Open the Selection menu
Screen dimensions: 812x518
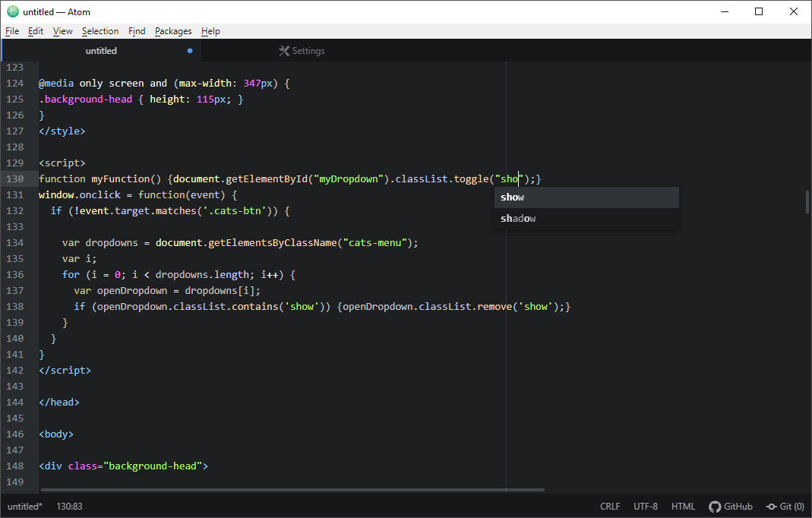click(x=100, y=31)
